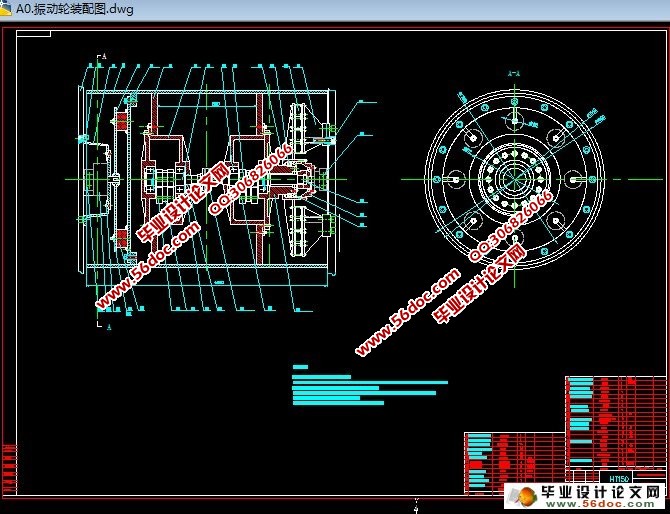This screenshot has width=670, height=514.
Task: Select the cyan technical notes text block
Action: pyautogui.click(x=360, y=385)
